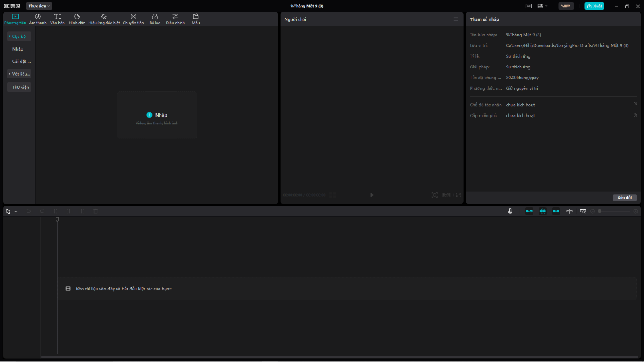Click the Giữ nguyên vị trí value
The height and width of the screenshot is (362, 644).
pyautogui.click(x=522, y=88)
